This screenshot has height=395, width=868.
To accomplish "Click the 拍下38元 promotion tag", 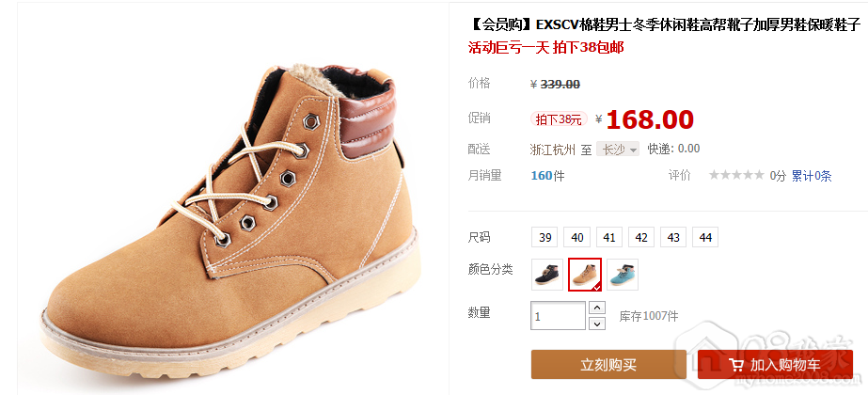I will tap(560, 119).
